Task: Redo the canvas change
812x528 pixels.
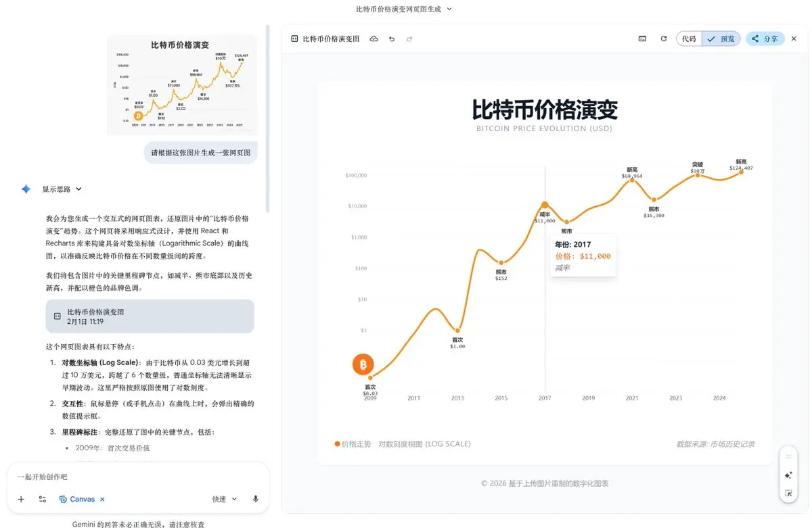Action: point(409,39)
